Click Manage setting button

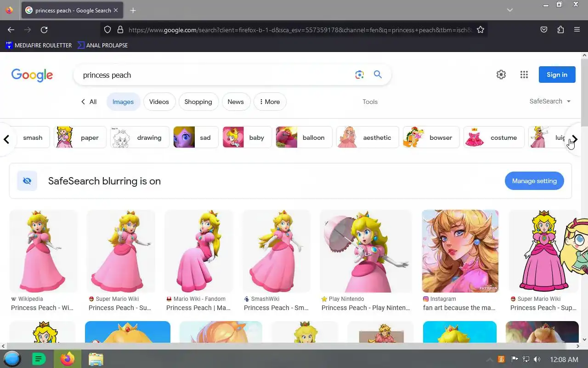(x=534, y=181)
